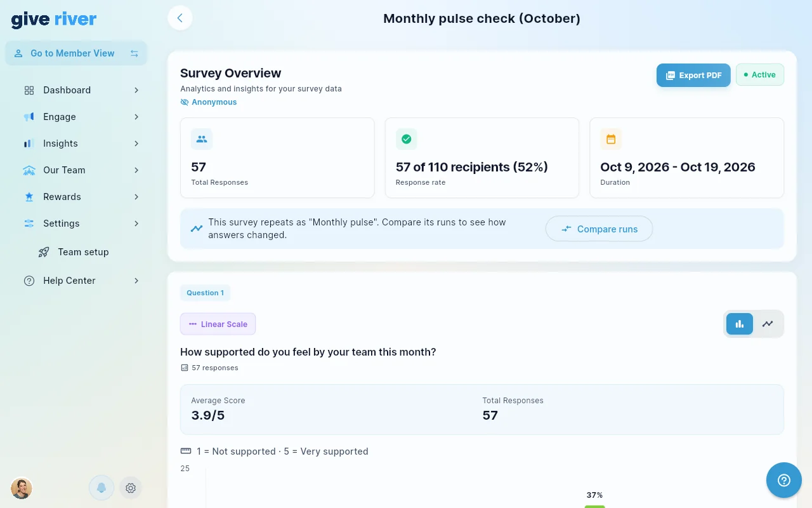Viewport: 812px width, 508px height.
Task: Open the floating help button
Action: click(x=784, y=480)
